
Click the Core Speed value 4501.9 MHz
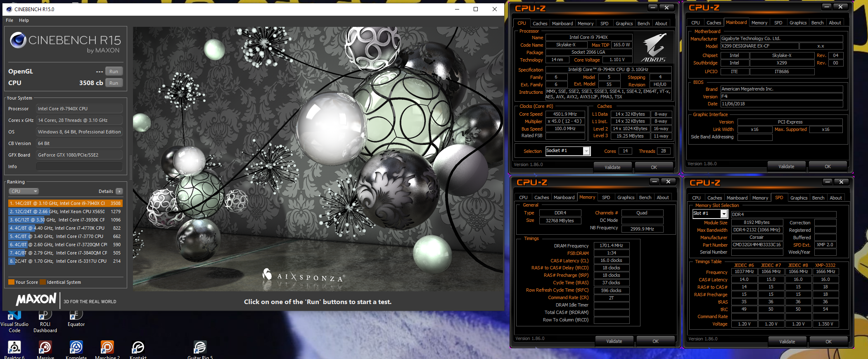[565, 114]
